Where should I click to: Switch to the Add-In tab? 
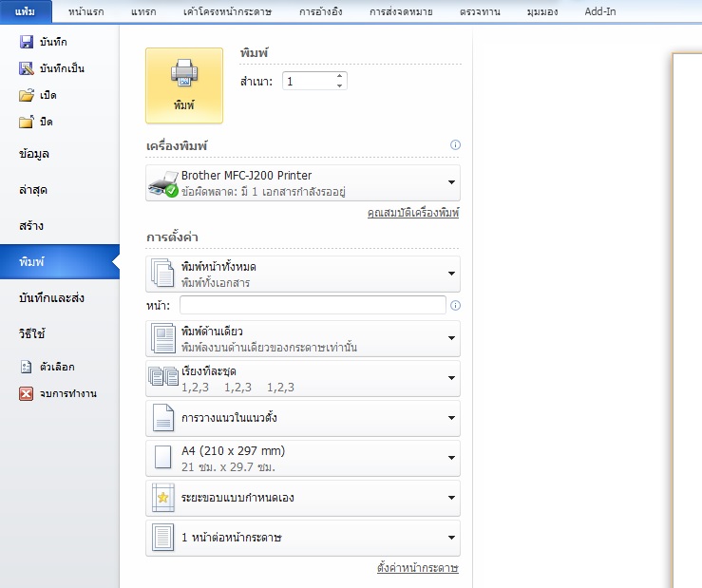[600, 11]
